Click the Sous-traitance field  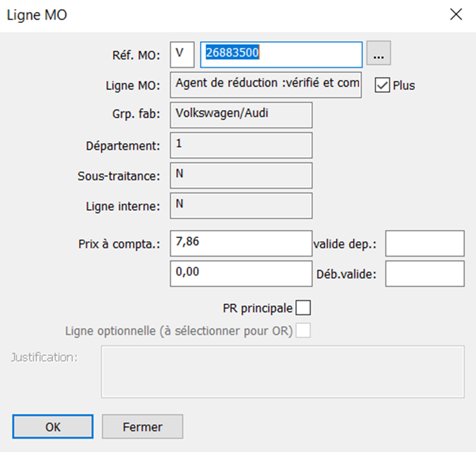pyautogui.click(x=241, y=175)
